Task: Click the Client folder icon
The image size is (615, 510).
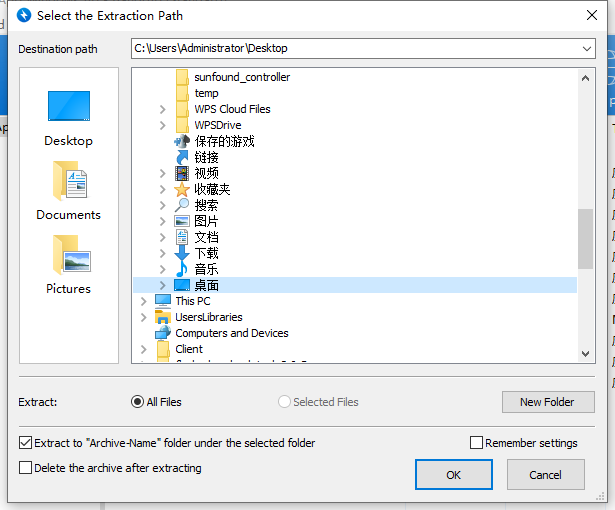Action: pyautogui.click(x=163, y=349)
